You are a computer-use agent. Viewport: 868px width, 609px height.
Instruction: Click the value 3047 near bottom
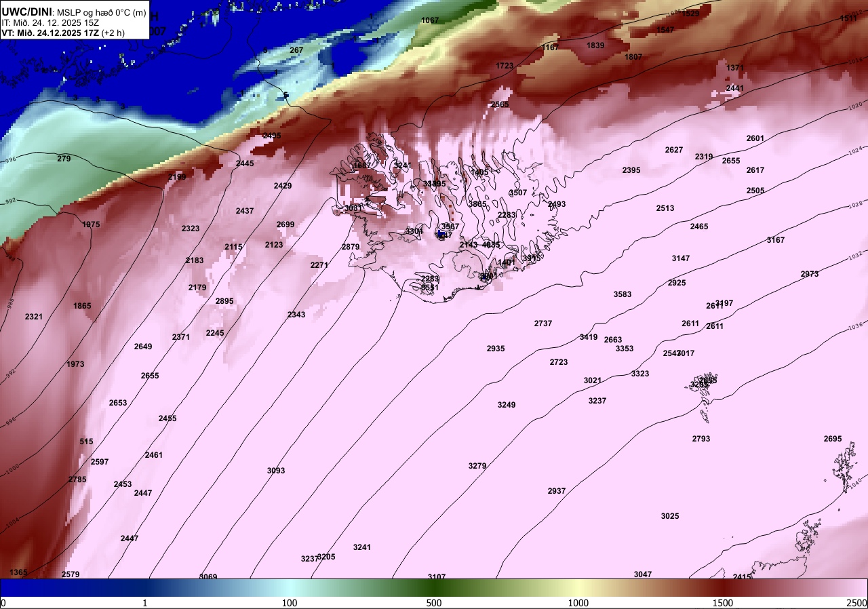click(x=643, y=574)
